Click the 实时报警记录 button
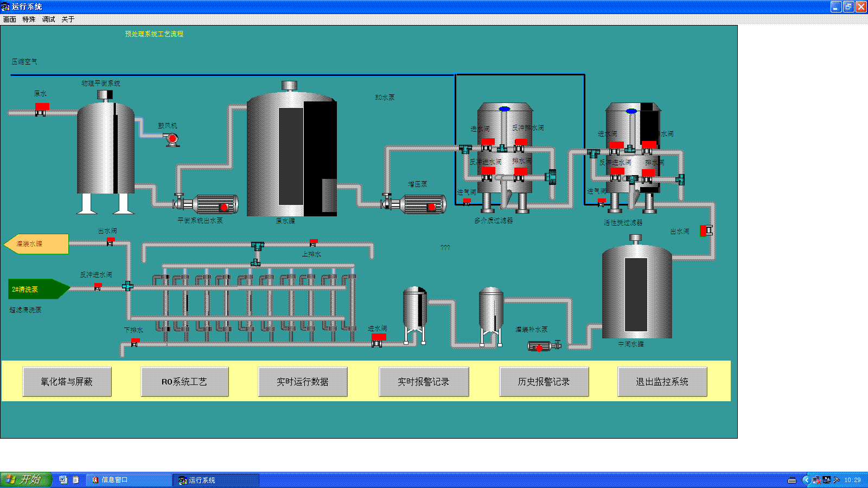 (423, 382)
